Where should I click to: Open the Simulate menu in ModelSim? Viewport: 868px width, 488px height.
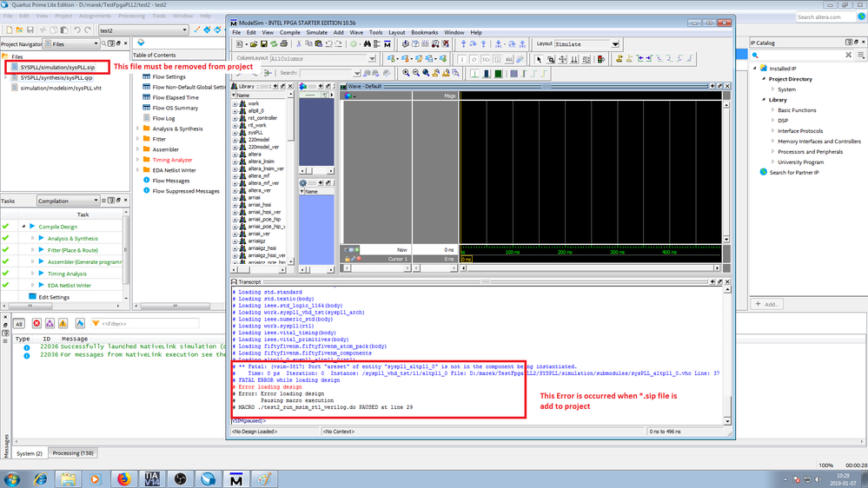pos(316,32)
